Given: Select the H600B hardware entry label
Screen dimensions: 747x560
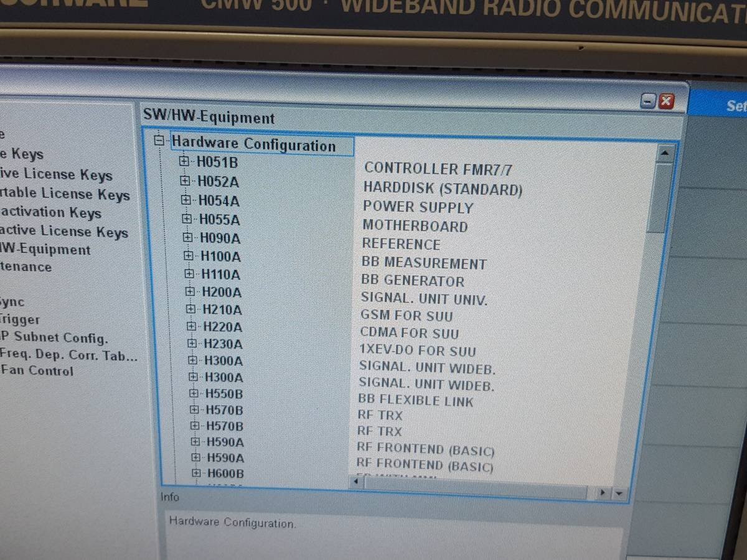Looking at the screenshot, I should click(x=226, y=474).
